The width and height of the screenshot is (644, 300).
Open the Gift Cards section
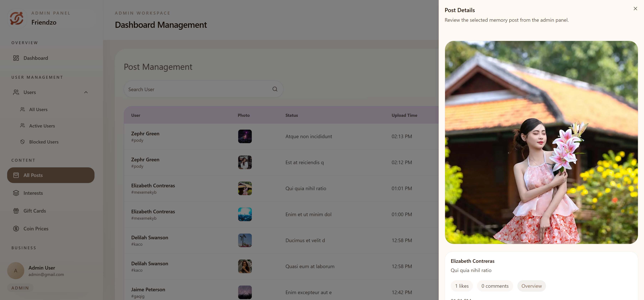pos(35,211)
